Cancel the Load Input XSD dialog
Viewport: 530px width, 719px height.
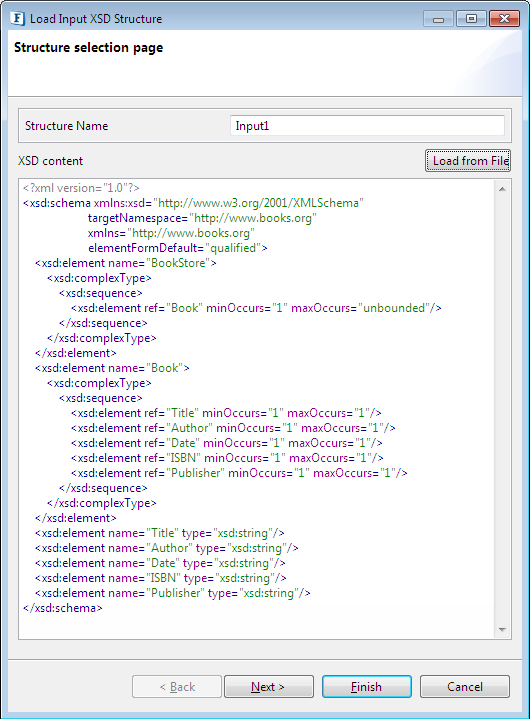click(x=464, y=686)
